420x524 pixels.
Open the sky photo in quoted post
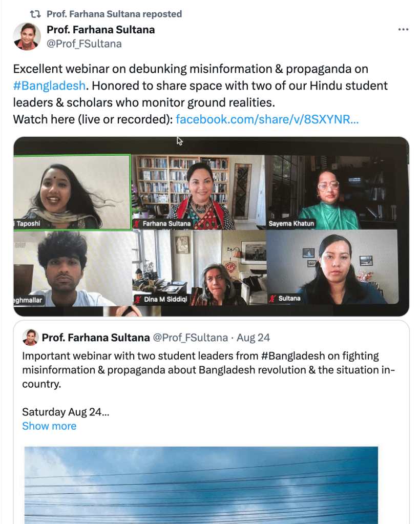pos(201,485)
